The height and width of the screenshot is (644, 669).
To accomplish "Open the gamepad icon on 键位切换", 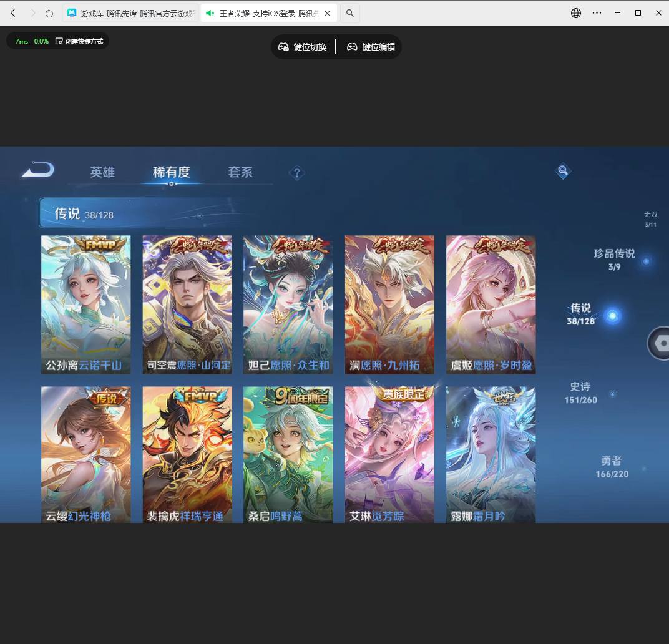I will tap(283, 46).
